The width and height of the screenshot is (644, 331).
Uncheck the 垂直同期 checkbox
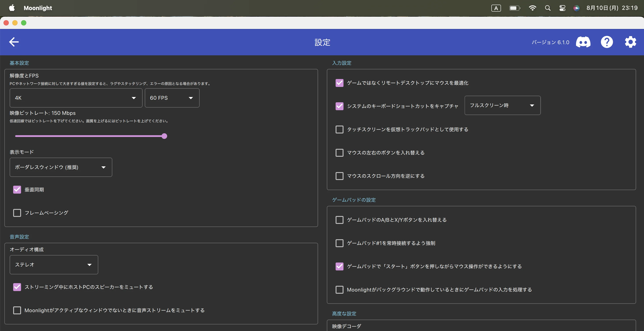[x=17, y=190]
